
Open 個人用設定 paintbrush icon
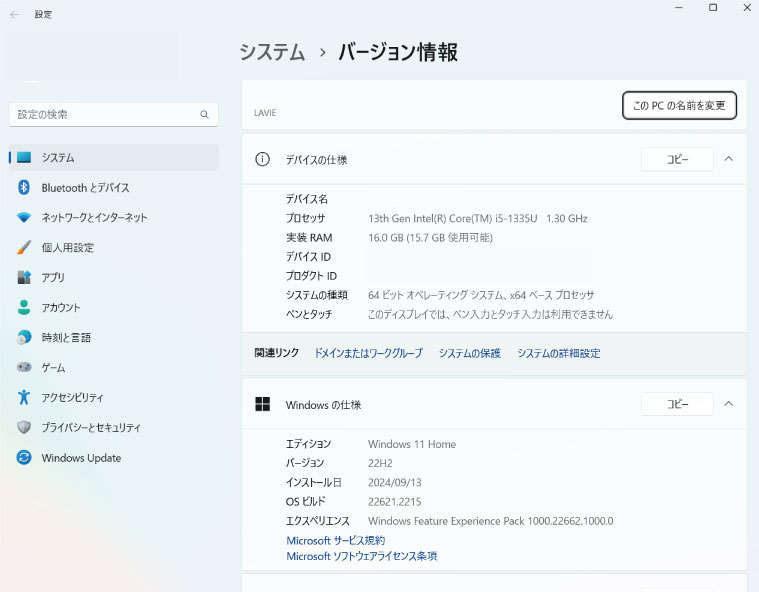[24, 248]
